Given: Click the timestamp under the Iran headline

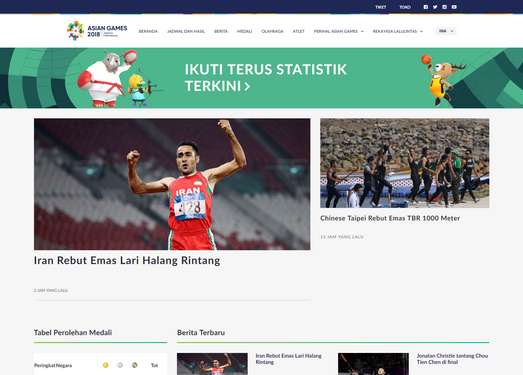Looking at the screenshot, I should pos(51,290).
